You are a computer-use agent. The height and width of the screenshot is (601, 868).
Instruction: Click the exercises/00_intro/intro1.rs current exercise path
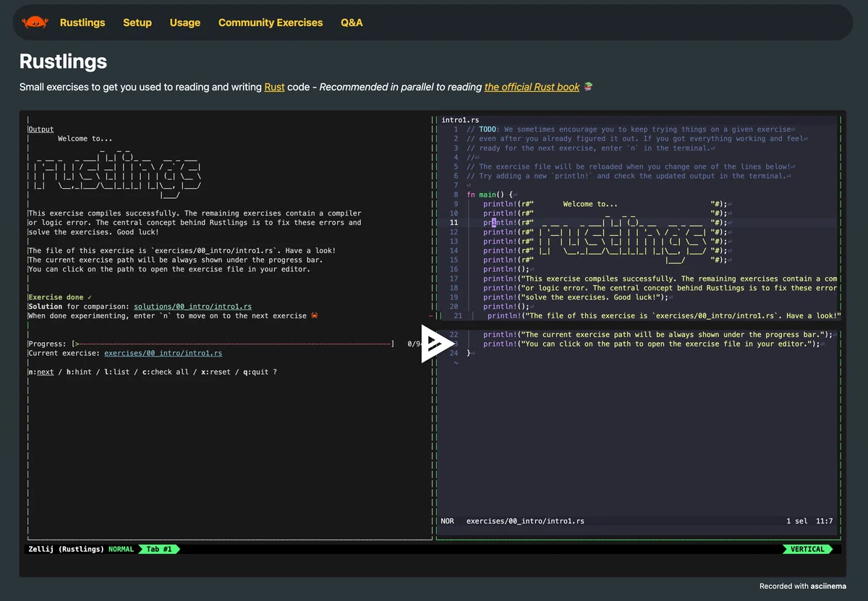click(x=163, y=354)
